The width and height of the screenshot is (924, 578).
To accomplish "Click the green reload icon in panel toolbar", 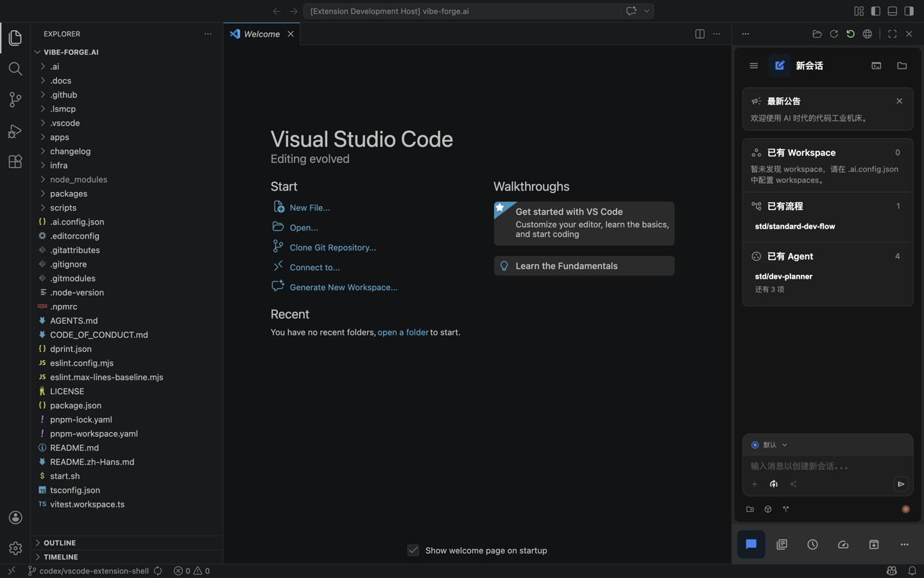I will tap(851, 34).
